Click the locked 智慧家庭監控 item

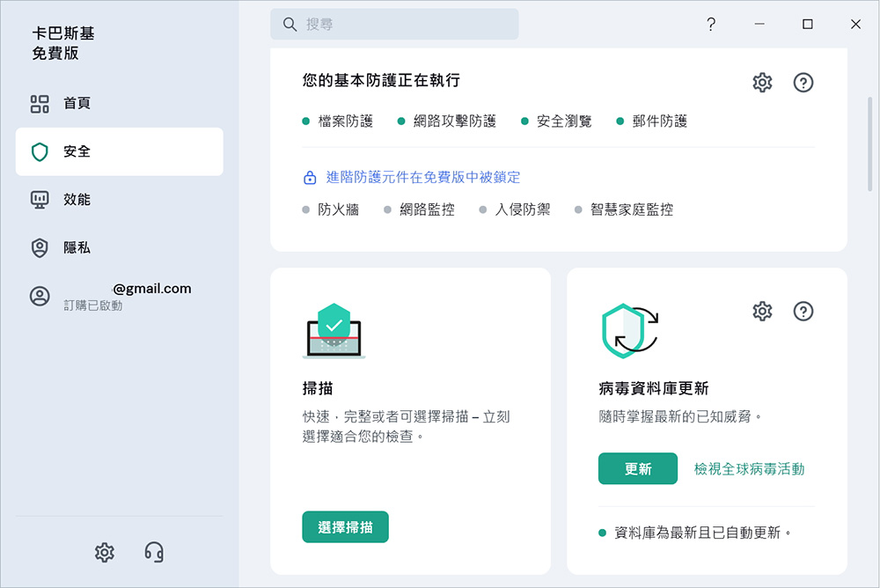tap(624, 210)
